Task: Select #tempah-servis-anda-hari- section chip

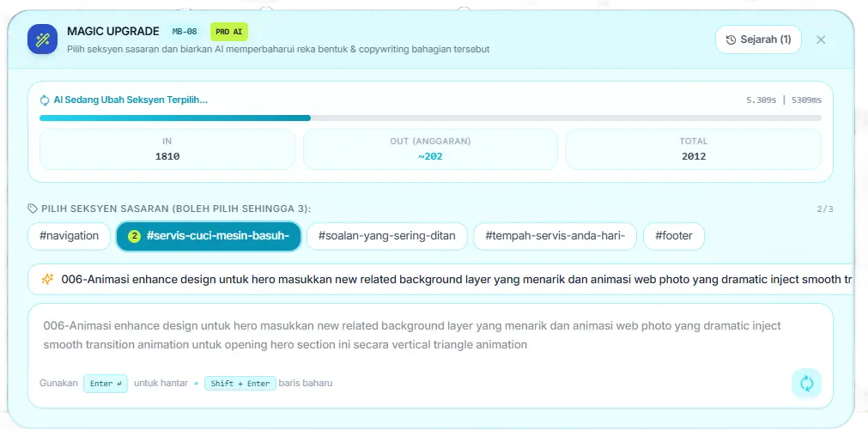Action: 555,236
